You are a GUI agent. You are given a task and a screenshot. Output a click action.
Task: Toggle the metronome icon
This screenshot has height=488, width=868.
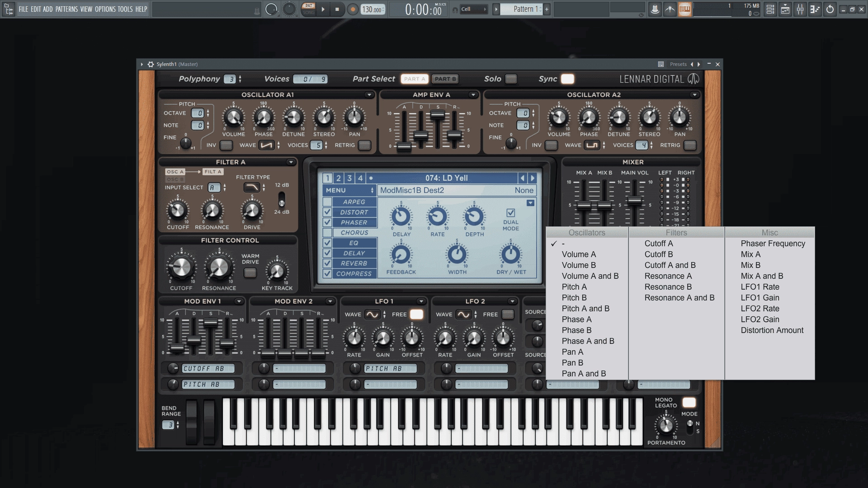tap(655, 9)
